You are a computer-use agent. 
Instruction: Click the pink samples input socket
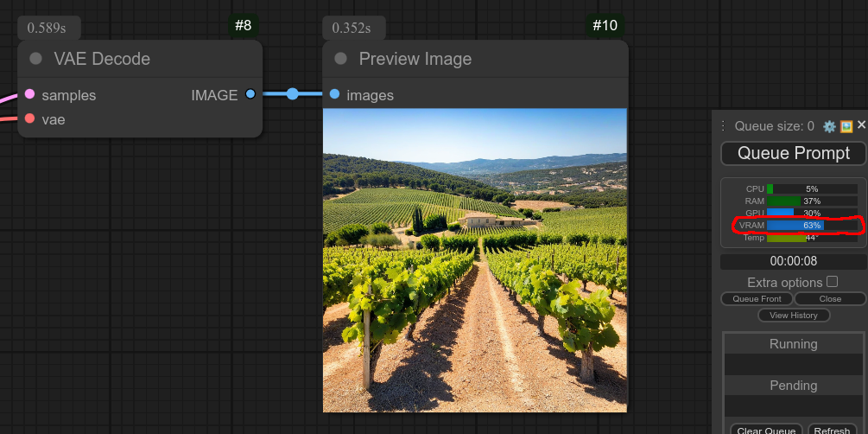point(29,94)
